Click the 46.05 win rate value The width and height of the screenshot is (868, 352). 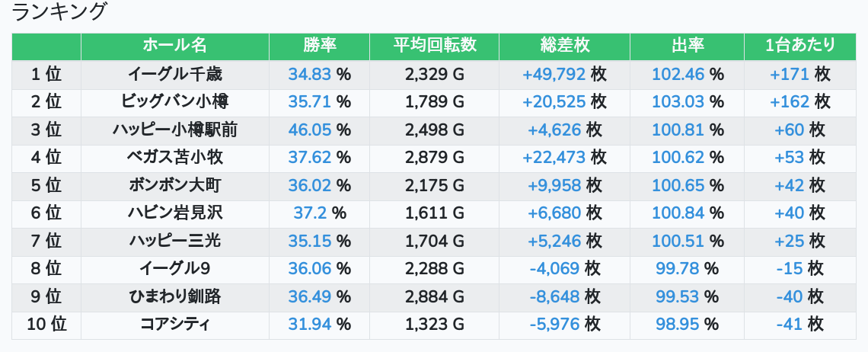pyautogui.click(x=310, y=130)
